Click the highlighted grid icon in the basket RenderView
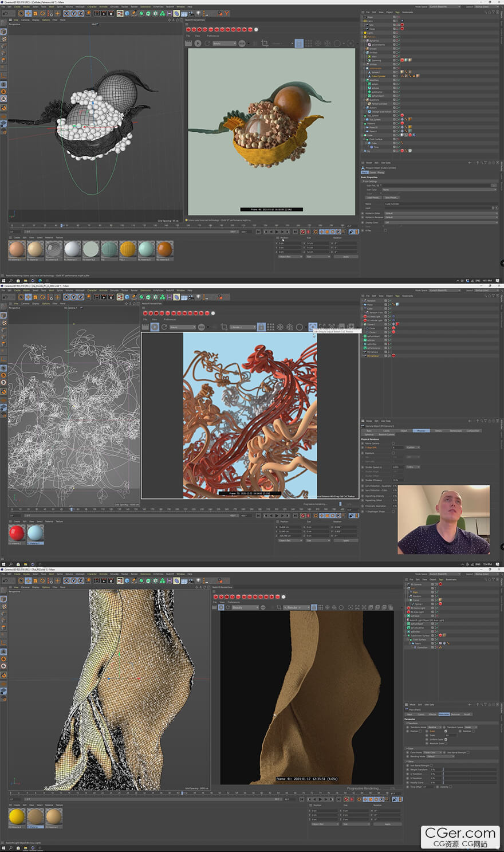The image size is (504, 852). [x=299, y=43]
